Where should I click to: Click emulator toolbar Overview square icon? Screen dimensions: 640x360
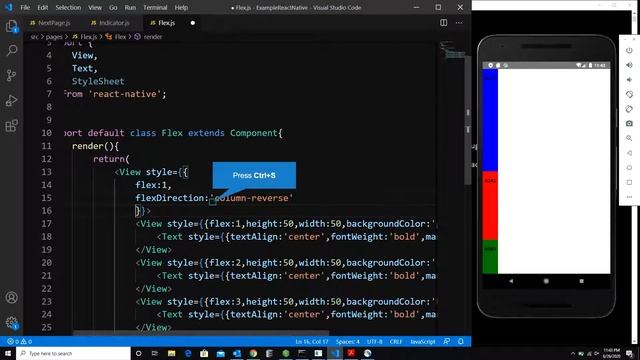(x=629, y=182)
